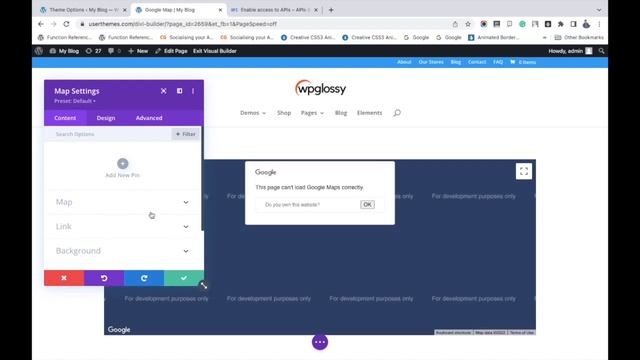Open the Map Settings three-dot options menu

click(x=193, y=91)
